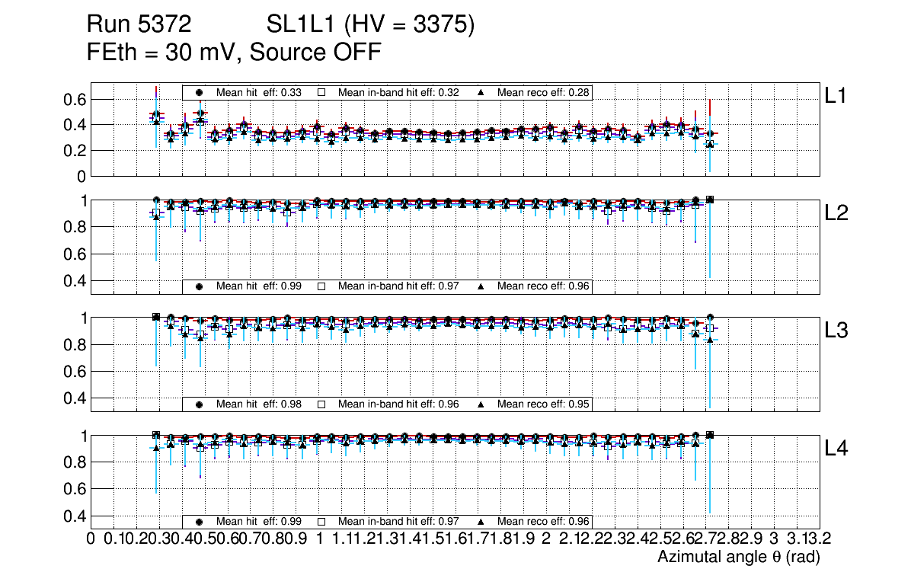Click the 'SL1L1 (HV = 3375)' title text
911x588 pixels.
pos(371,25)
